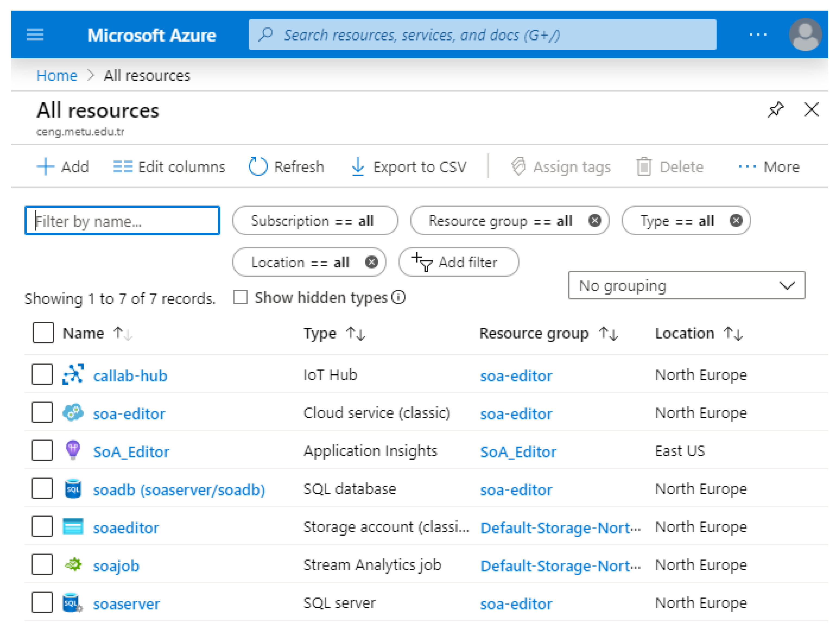Click the Show hidden types info icon

[398, 297]
